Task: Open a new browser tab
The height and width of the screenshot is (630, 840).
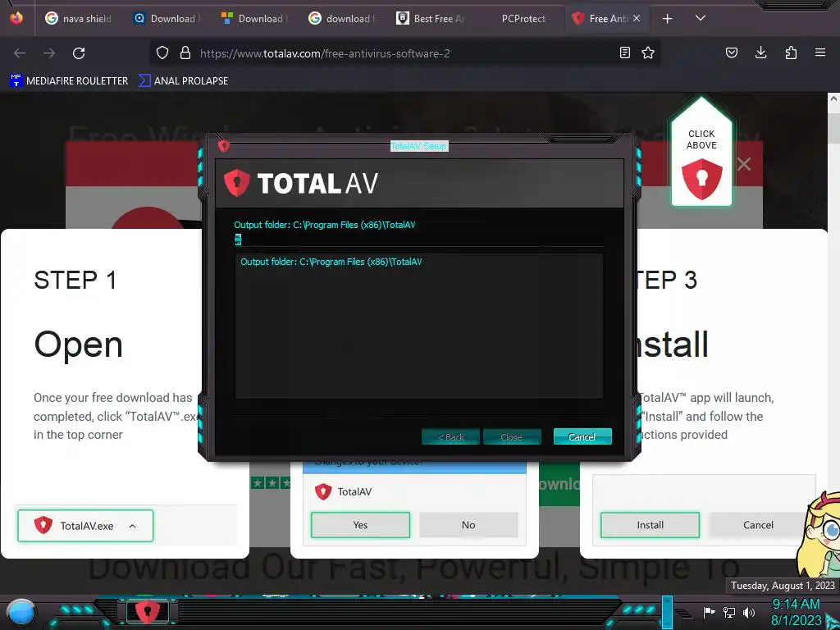Action: (668, 19)
